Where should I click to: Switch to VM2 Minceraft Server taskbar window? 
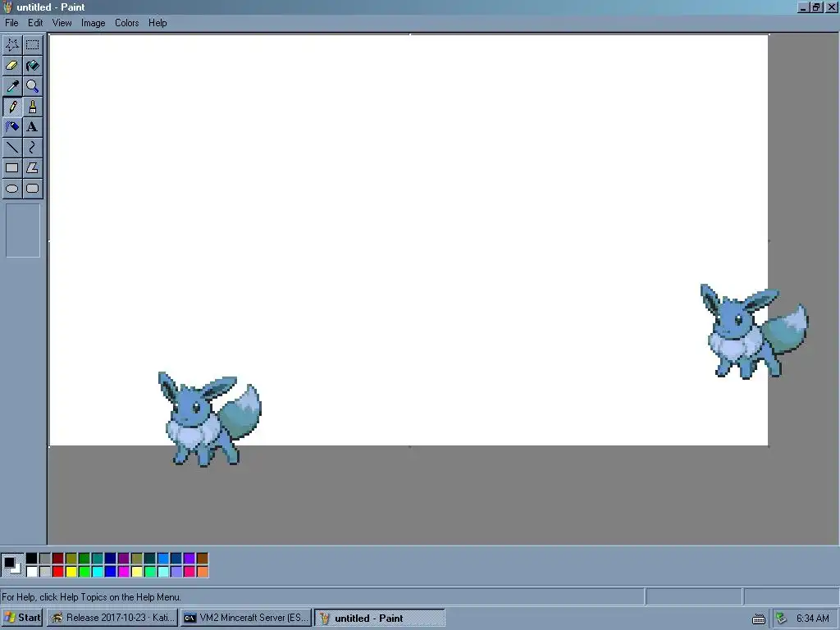click(x=246, y=618)
